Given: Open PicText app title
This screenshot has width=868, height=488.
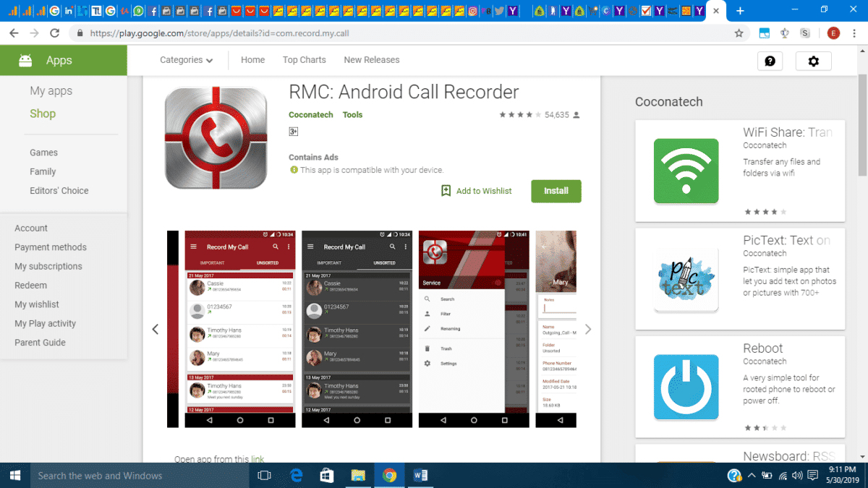Looking at the screenshot, I should 786,241.
